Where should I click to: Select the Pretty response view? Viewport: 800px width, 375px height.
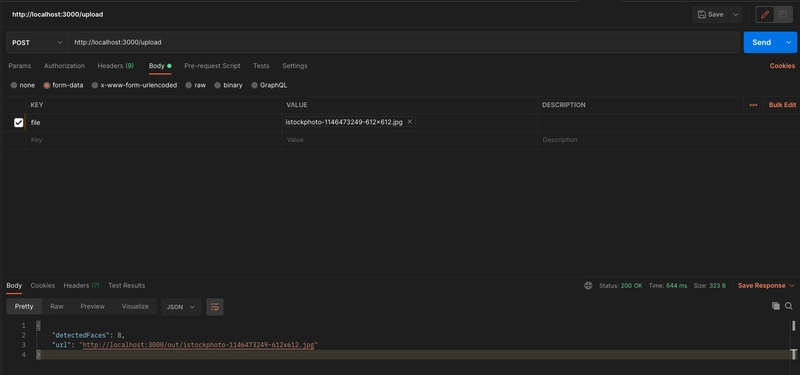click(24, 307)
